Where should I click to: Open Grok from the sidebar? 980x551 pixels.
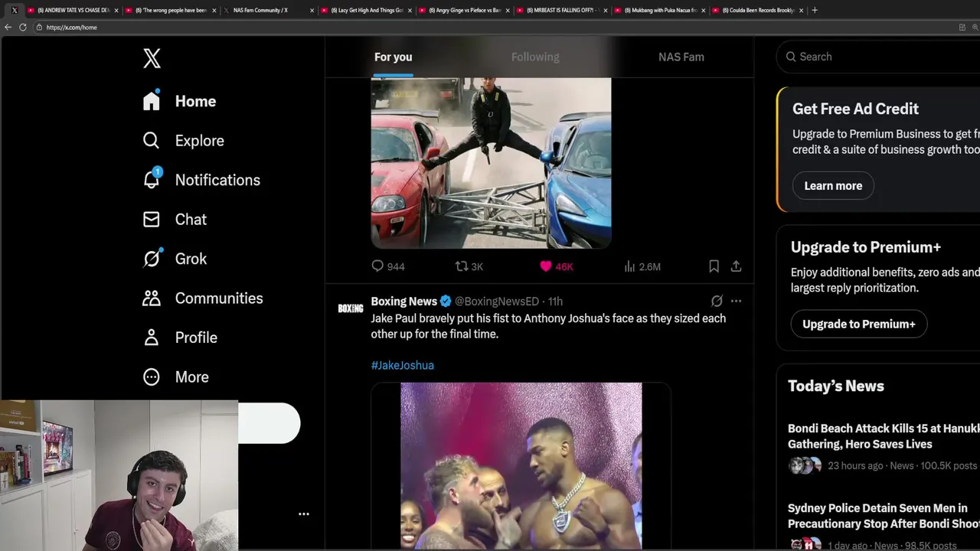point(175,259)
